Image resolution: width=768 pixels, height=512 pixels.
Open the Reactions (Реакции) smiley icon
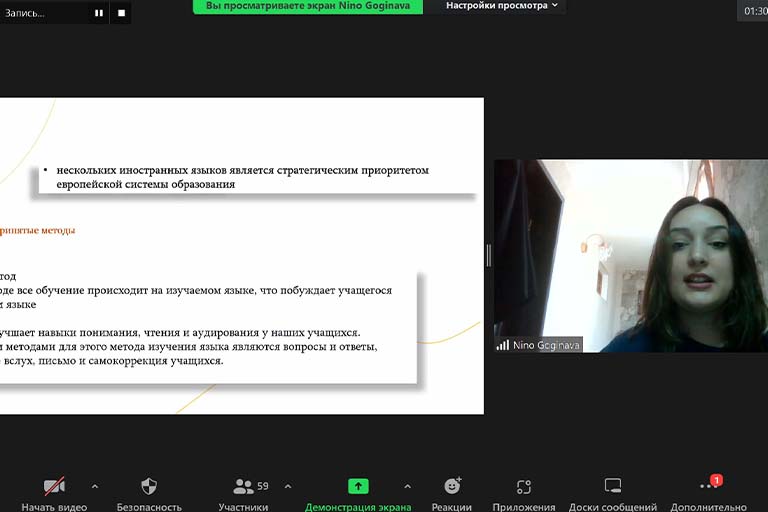click(452, 487)
